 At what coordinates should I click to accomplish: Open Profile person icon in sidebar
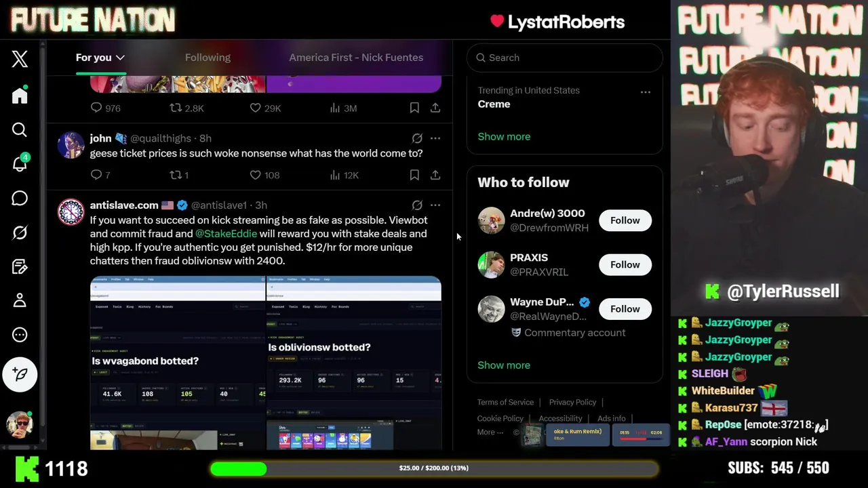[20, 300]
